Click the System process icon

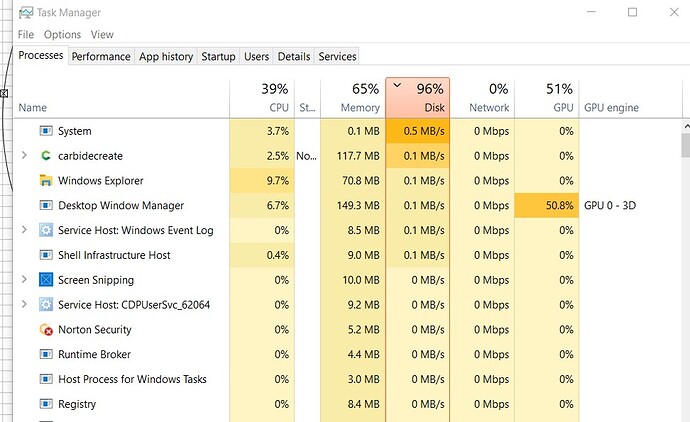(46, 131)
